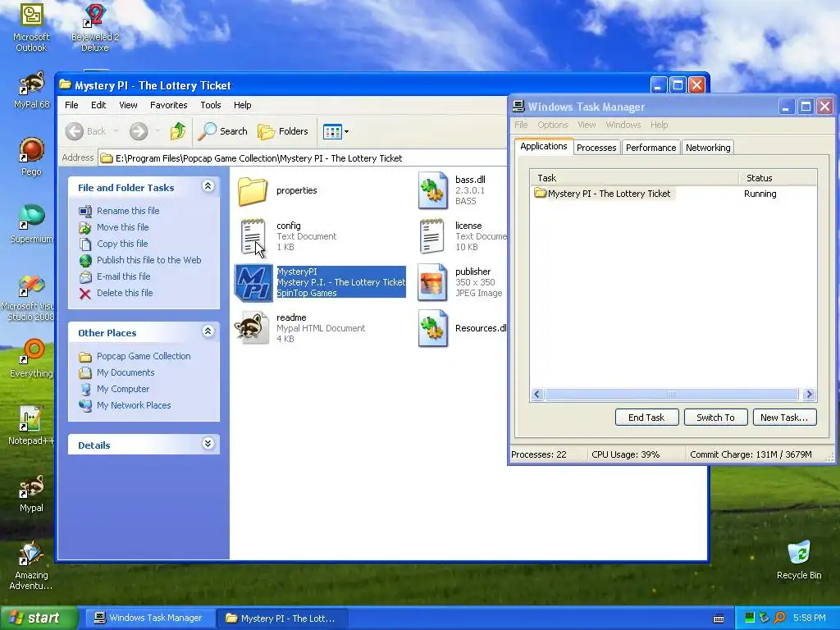Select the bass.dll file
This screenshot has width=840, height=630.
coord(452,190)
